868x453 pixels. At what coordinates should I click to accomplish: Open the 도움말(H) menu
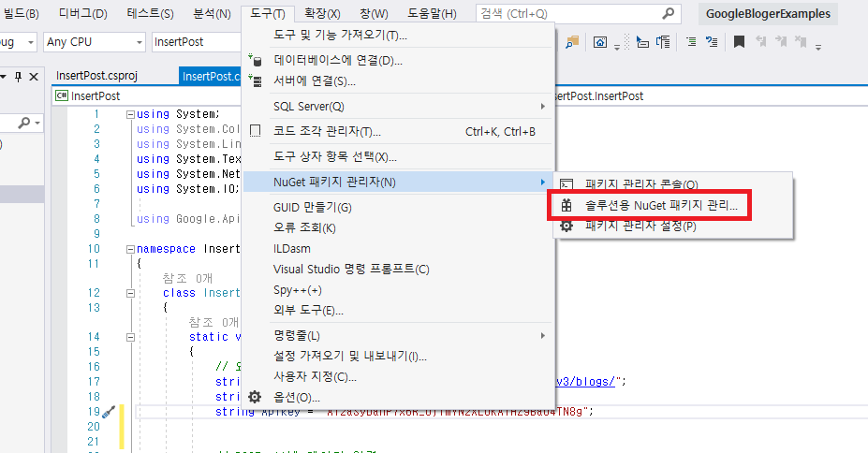(x=432, y=14)
